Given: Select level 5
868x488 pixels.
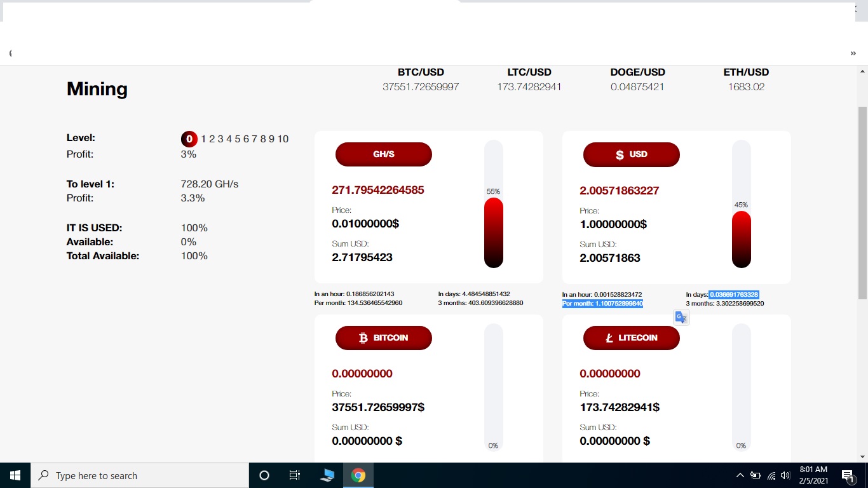Looking at the screenshot, I should [x=238, y=139].
